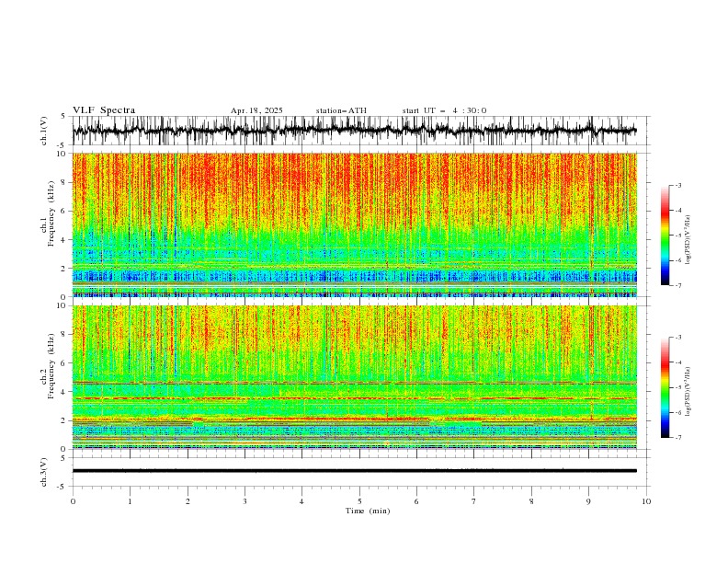
Task: Click the upper PSD color scale bar
Action: tap(665, 236)
